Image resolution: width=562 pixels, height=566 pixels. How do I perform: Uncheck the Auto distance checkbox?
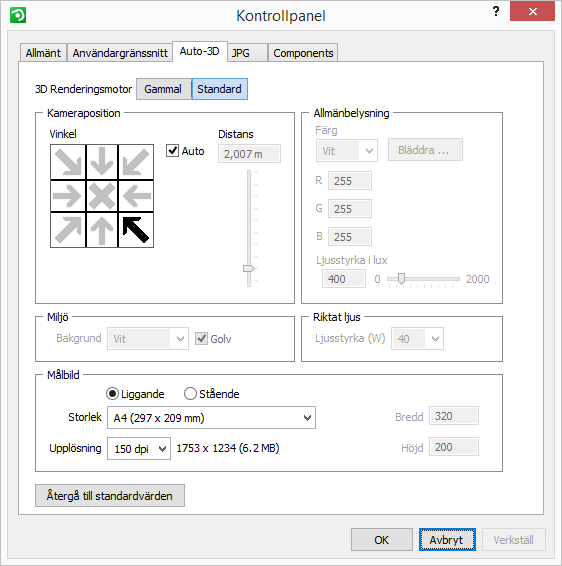click(173, 151)
